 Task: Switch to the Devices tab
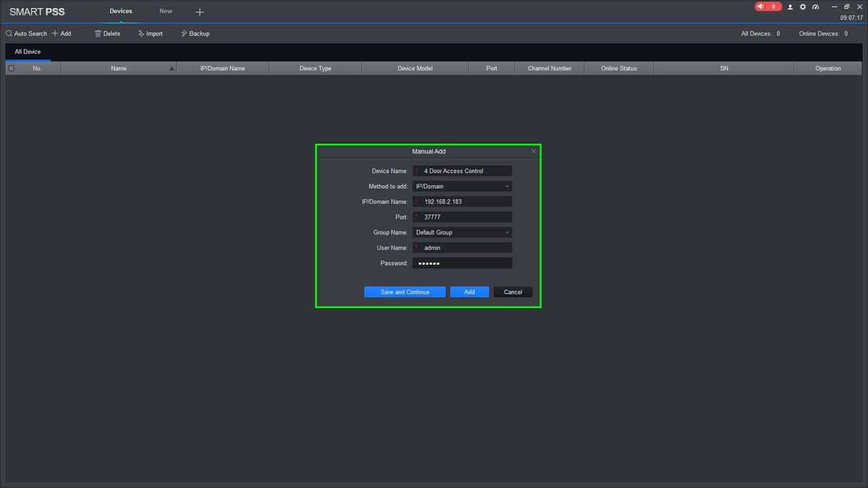point(121,12)
